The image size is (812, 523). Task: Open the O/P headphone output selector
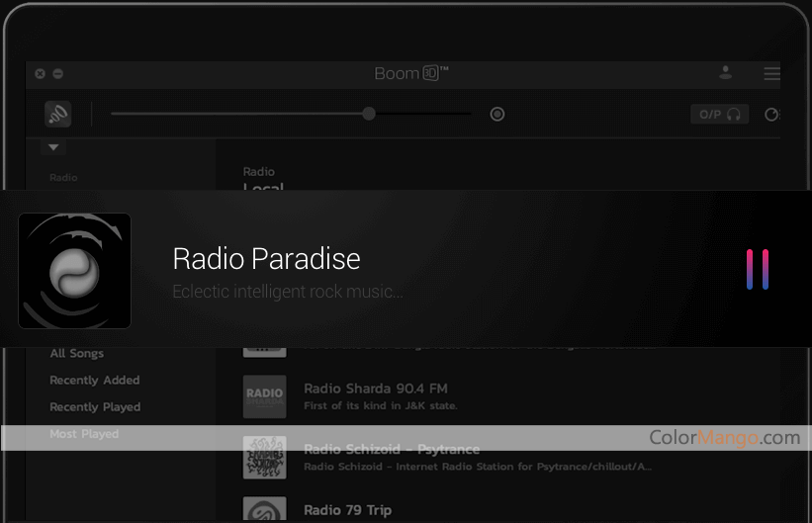(719, 115)
